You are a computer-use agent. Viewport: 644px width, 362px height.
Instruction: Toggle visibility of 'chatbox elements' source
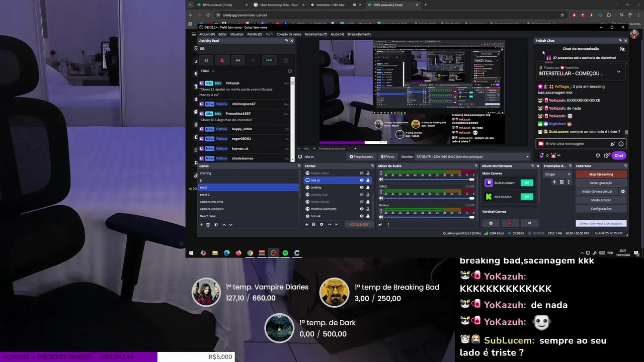click(361, 209)
